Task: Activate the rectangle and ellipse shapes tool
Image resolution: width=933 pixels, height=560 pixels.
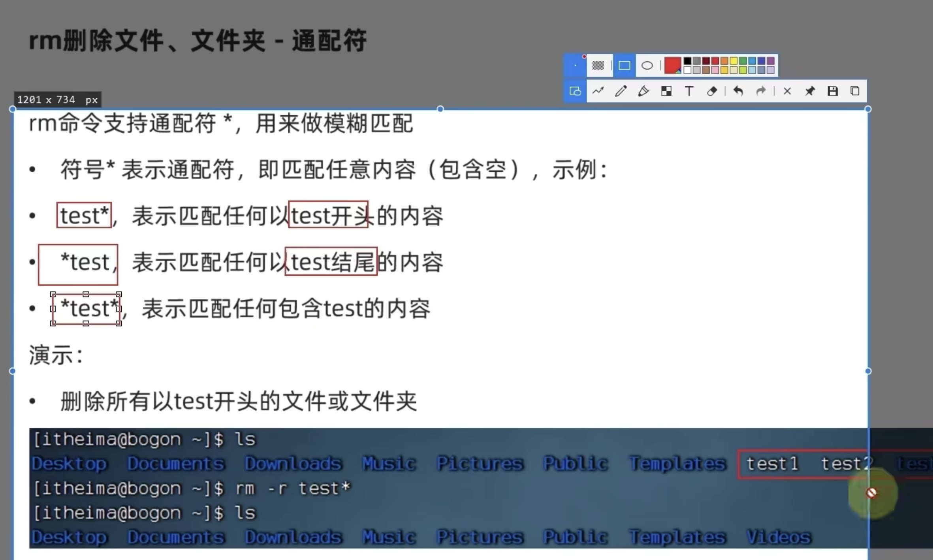Action: pos(575,91)
